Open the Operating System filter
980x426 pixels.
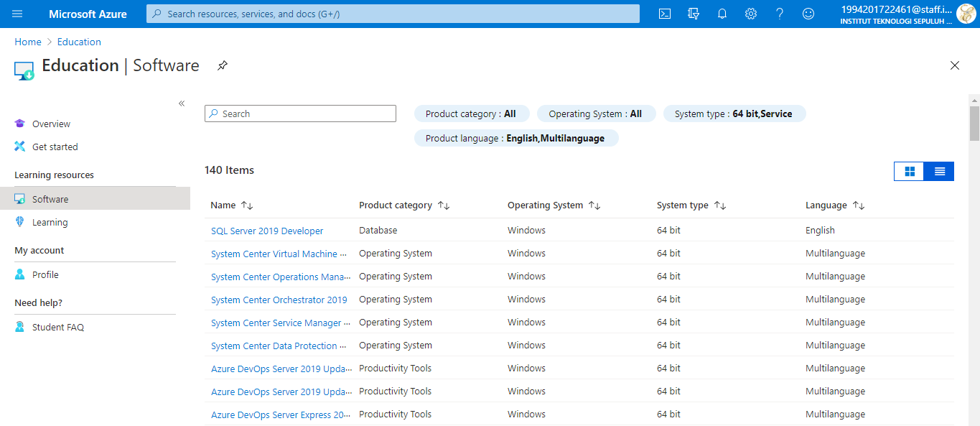click(595, 114)
